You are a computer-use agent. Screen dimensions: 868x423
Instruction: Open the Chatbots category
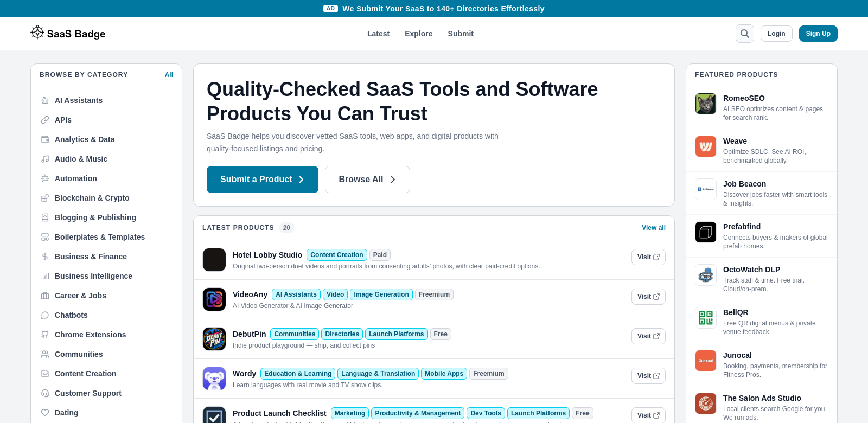[x=71, y=315]
